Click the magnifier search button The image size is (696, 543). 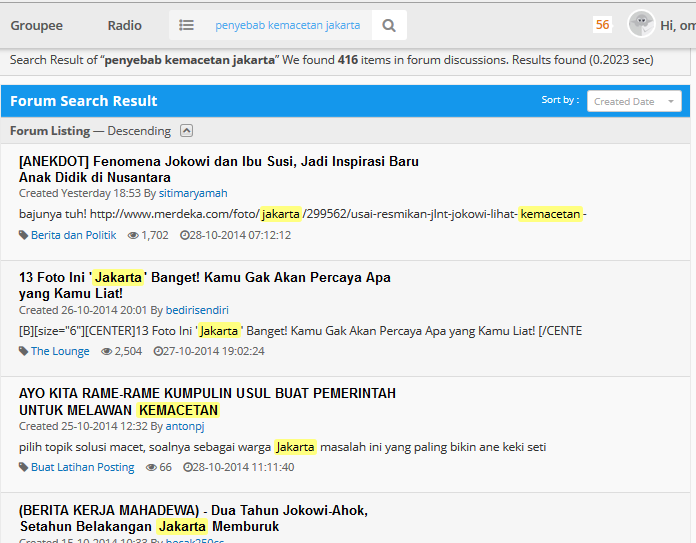point(389,25)
